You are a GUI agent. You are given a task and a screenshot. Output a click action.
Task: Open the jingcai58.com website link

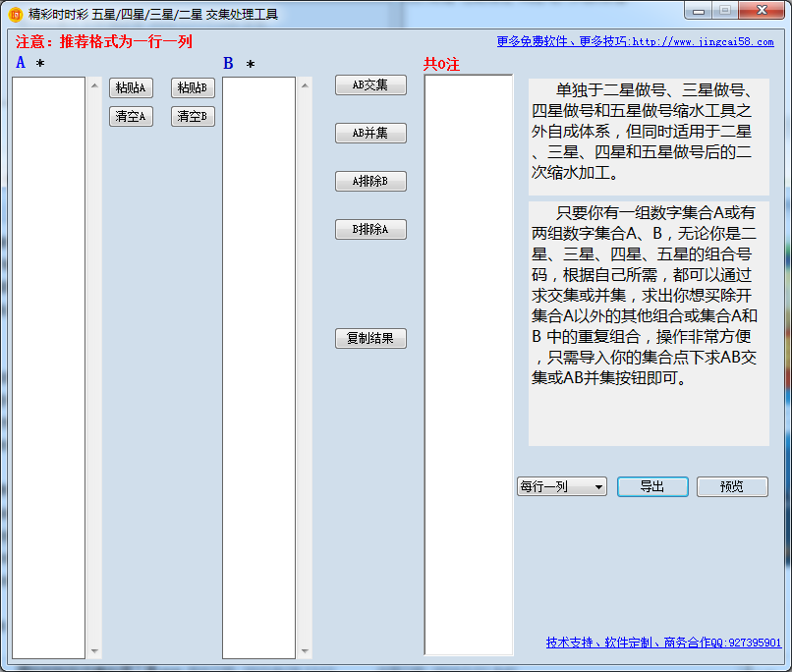point(635,42)
